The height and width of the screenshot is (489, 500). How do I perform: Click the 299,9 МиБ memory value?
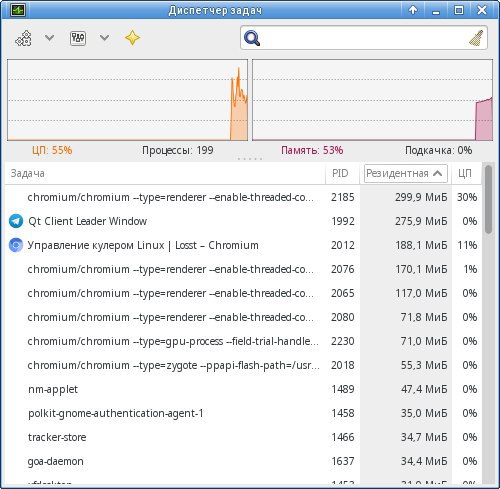[421, 197]
